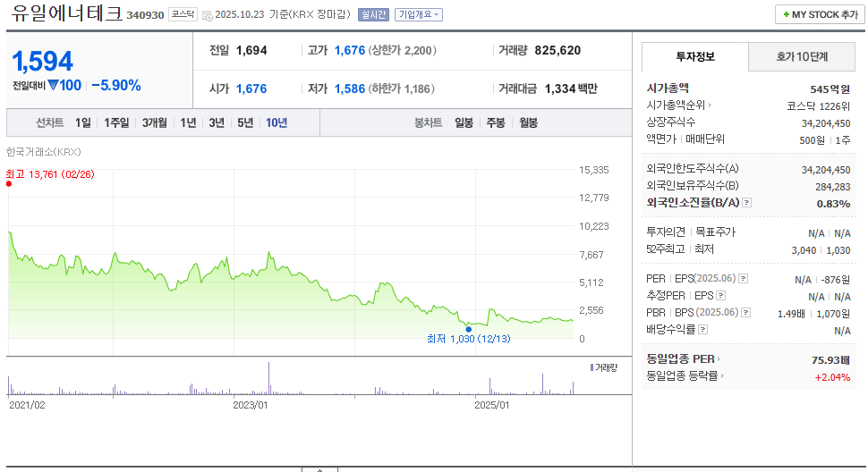Click the red dot marking 최고 13,761
Image resolution: width=868 pixels, height=472 pixels.
coord(9,184)
